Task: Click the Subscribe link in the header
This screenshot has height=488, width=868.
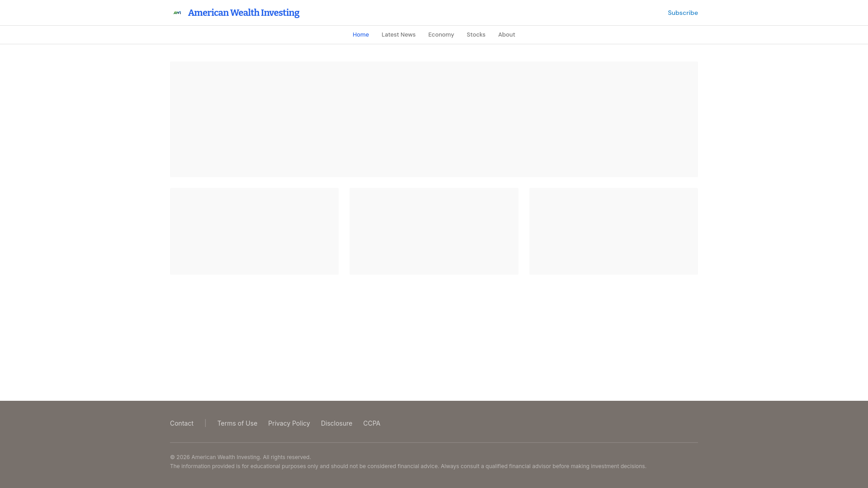Action: [683, 13]
